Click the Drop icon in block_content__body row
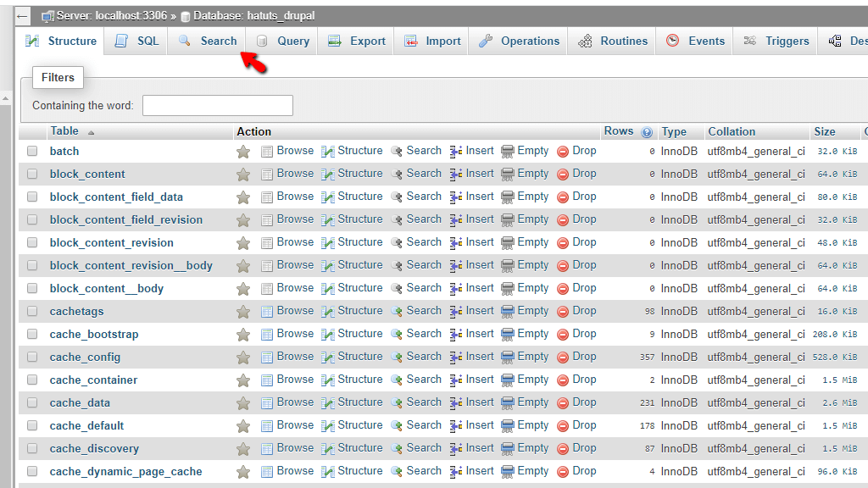 click(563, 289)
